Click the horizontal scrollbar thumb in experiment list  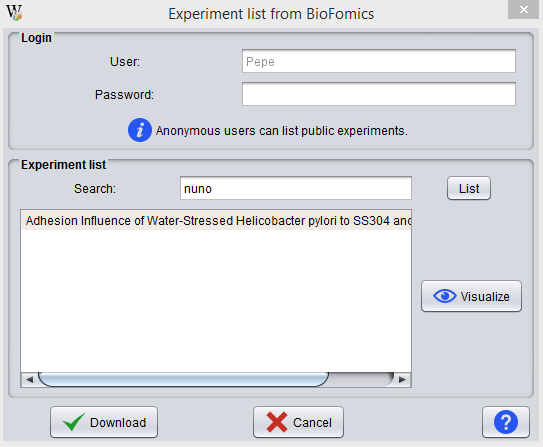coord(183,379)
